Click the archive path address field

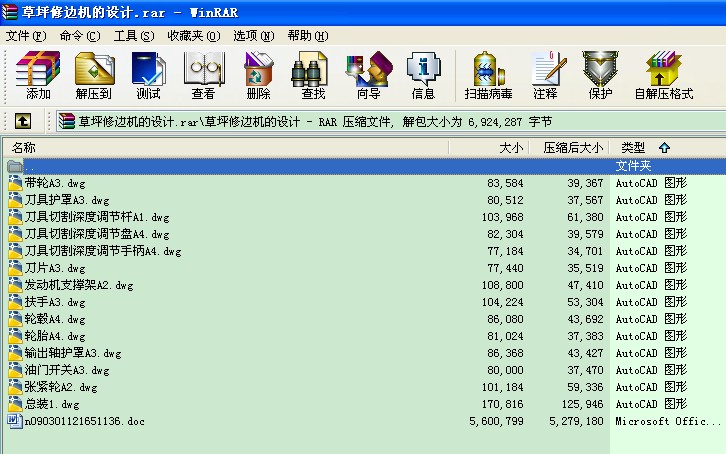click(x=391, y=122)
